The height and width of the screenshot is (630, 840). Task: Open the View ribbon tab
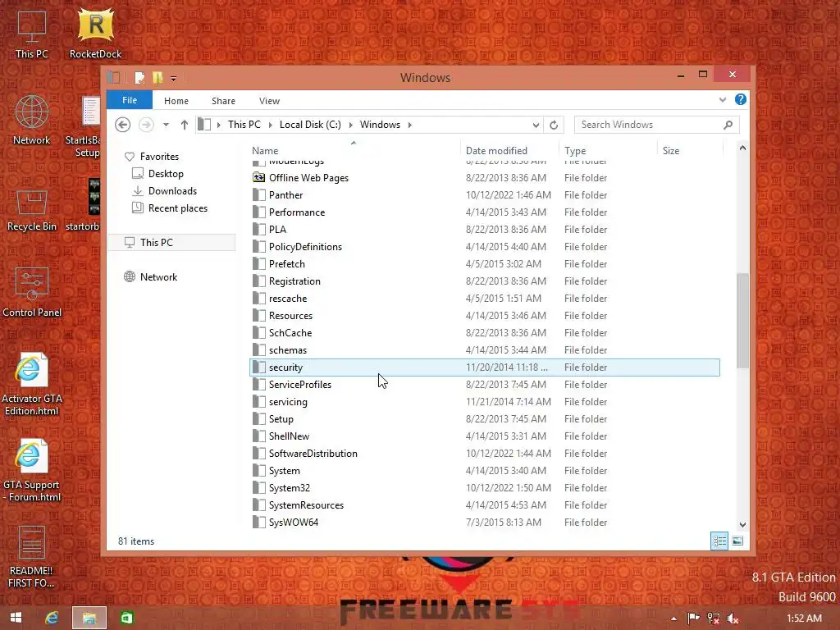(x=269, y=101)
